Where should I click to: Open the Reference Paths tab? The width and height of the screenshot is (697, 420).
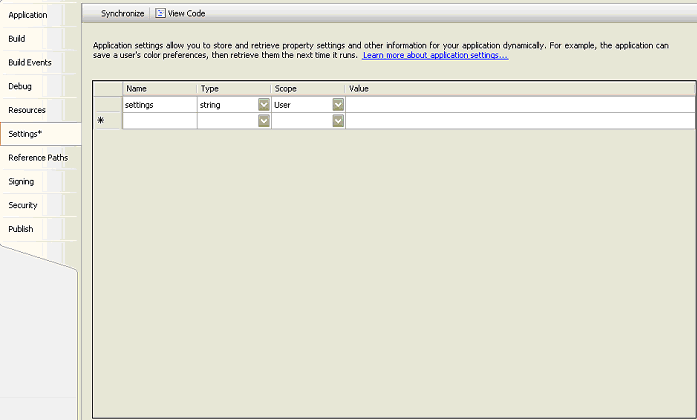click(x=38, y=157)
